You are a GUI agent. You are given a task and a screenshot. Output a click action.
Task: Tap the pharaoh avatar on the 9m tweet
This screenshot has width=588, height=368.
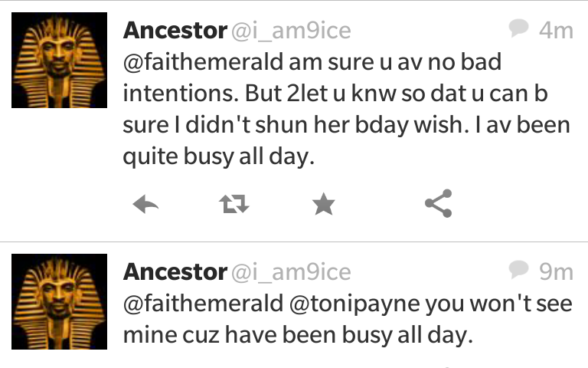59,301
